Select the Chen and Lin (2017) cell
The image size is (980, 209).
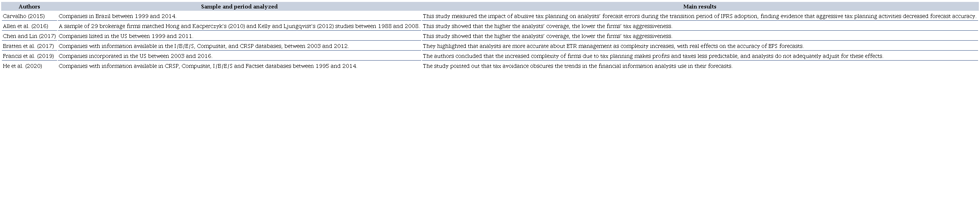coord(29,36)
